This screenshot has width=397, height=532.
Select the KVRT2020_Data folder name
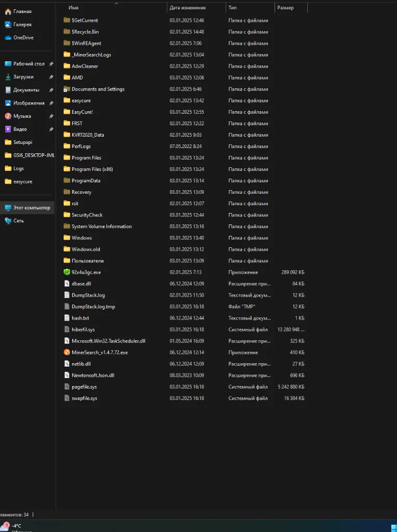[88, 135]
